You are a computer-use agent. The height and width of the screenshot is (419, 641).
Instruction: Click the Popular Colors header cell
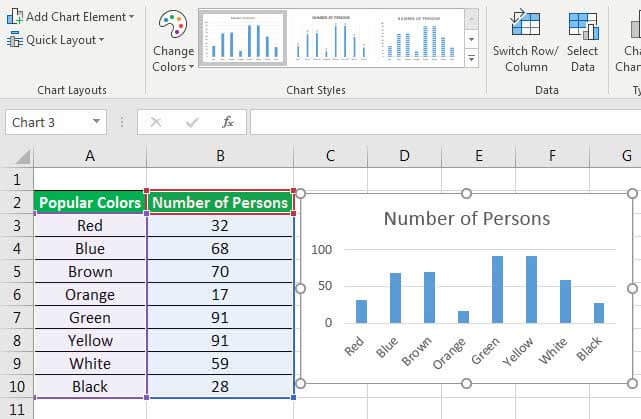90,202
